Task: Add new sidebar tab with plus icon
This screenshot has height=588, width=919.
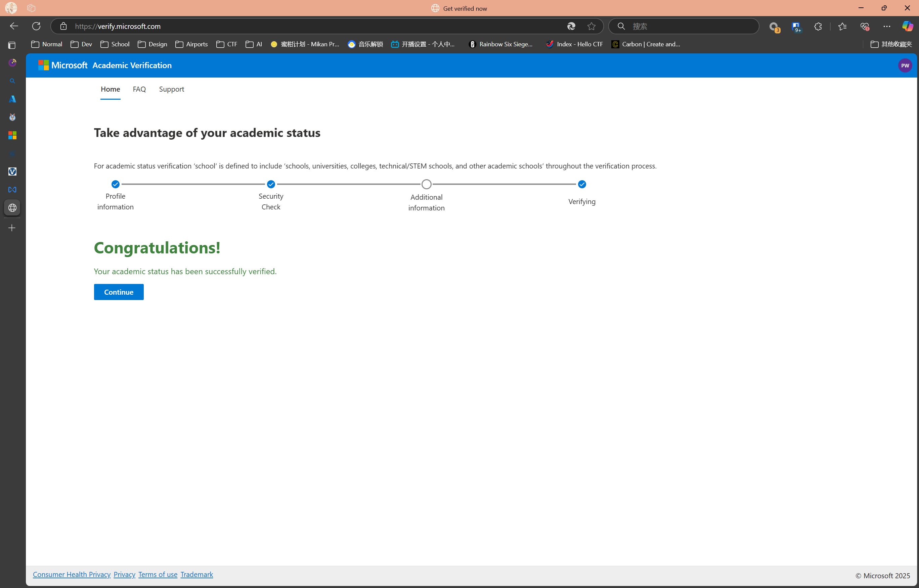Action: (12, 228)
